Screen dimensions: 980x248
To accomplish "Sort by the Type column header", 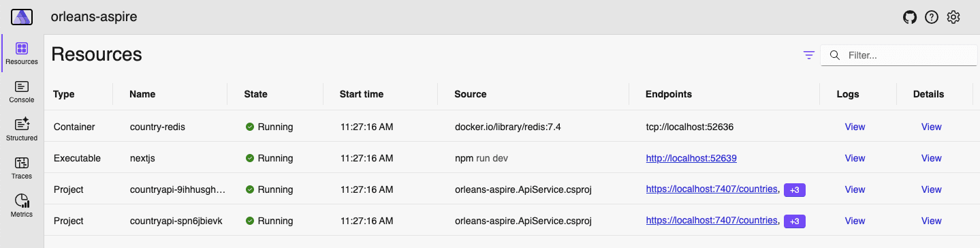I will (64, 94).
